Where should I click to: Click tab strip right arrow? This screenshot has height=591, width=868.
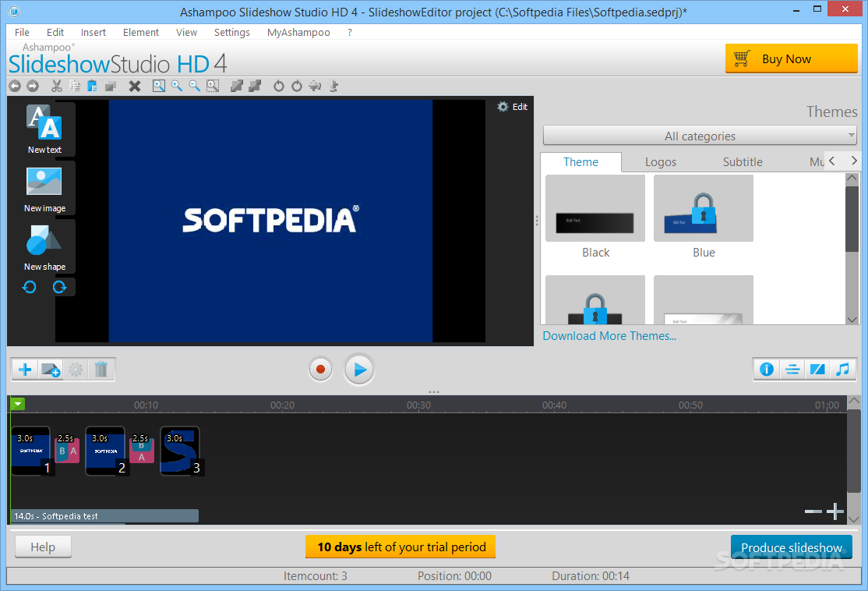(x=854, y=161)
